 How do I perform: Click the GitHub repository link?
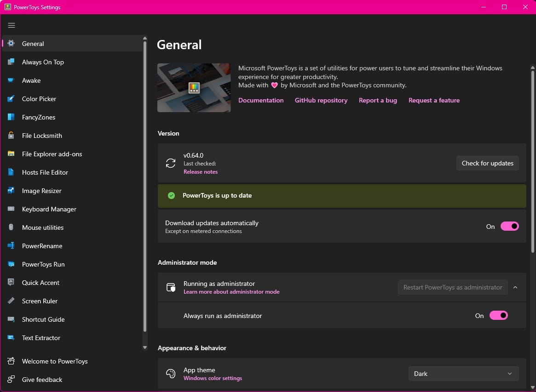tap(321, 100)
